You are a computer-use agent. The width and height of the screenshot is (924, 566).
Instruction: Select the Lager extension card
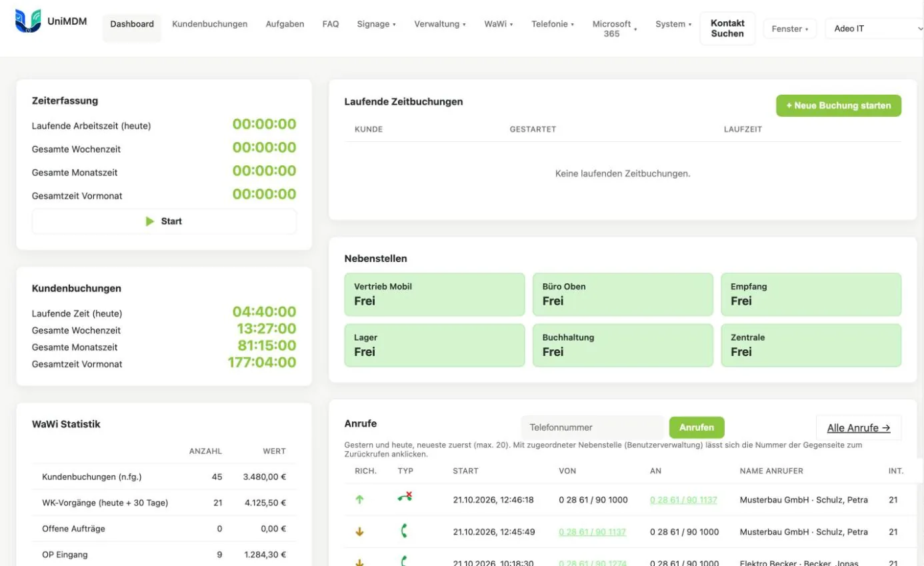[435, 345]
